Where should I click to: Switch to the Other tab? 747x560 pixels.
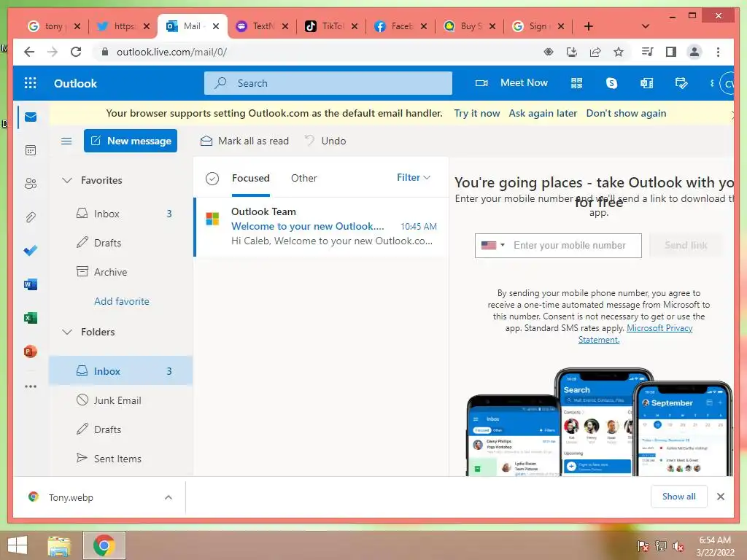(304, 178)
